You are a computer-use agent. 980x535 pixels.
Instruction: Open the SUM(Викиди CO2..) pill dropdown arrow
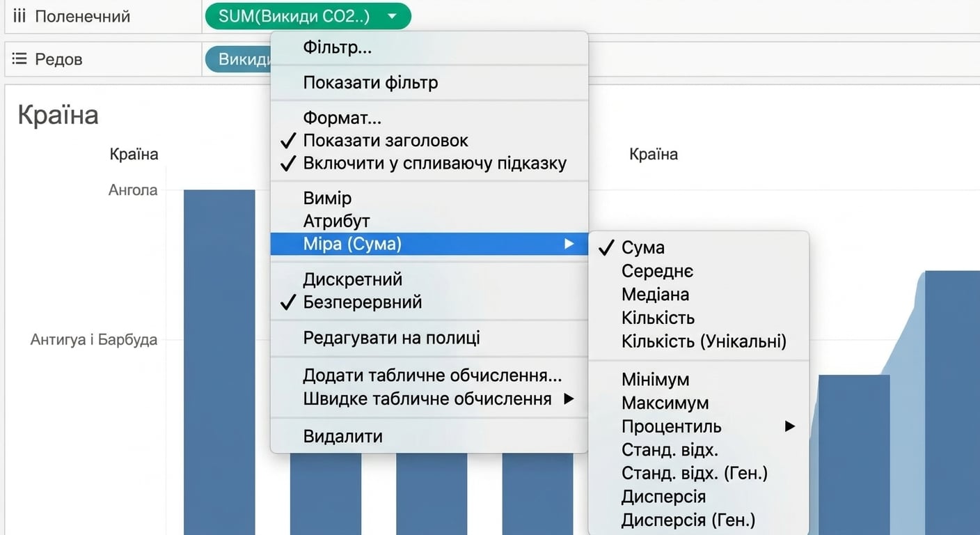(x=393, y=17)
